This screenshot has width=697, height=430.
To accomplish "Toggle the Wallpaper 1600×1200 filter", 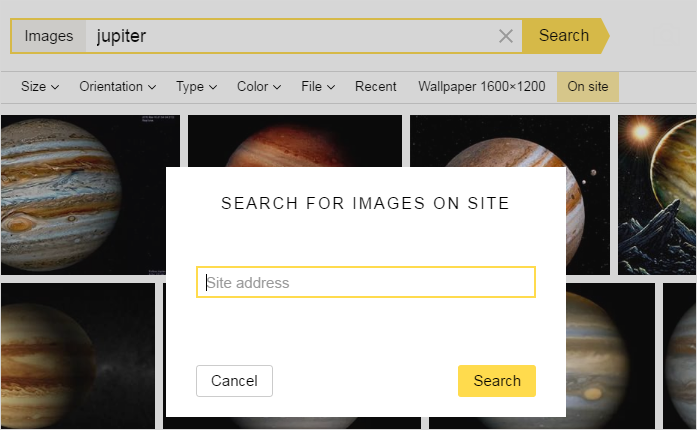I will point(481,86).
